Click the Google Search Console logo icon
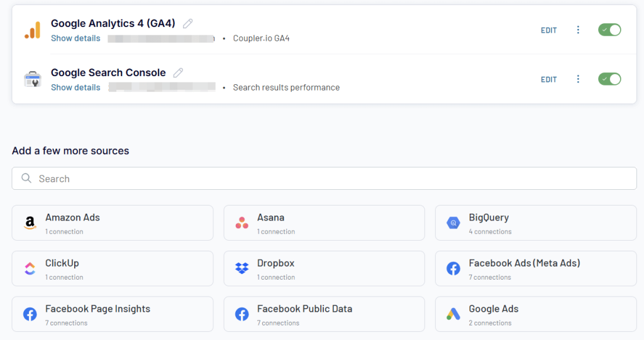The image size is (644, 340). (33, 79)
